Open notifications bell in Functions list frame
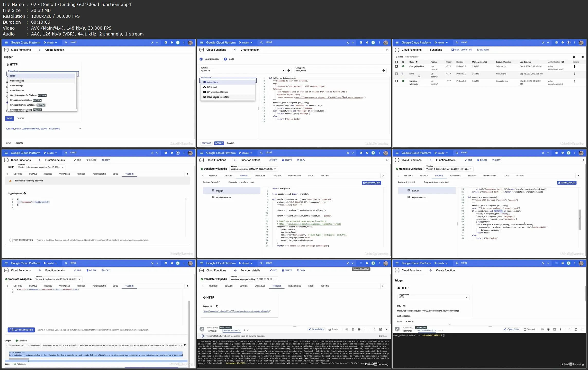This screenshot has width=588, height=370. (x=569, y=42)
